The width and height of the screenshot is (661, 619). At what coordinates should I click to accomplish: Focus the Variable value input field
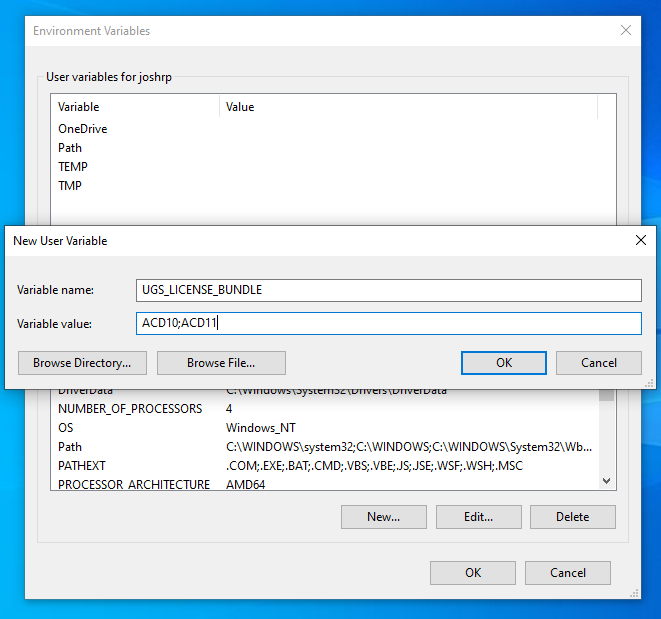pyautogui.click(x=390, y=323)
